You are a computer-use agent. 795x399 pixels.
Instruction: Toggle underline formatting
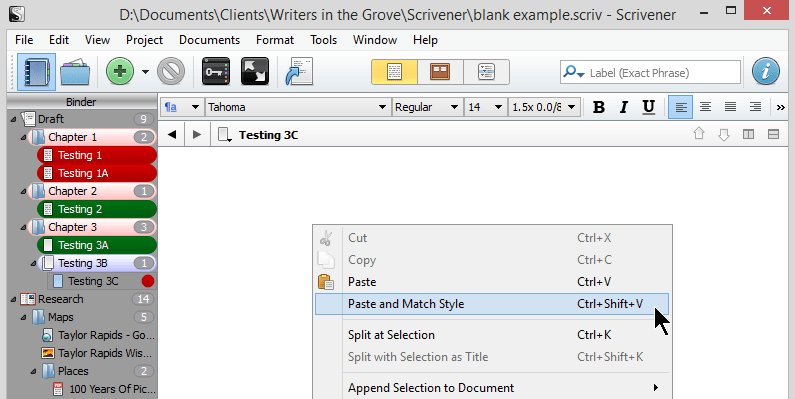[648, 107]
